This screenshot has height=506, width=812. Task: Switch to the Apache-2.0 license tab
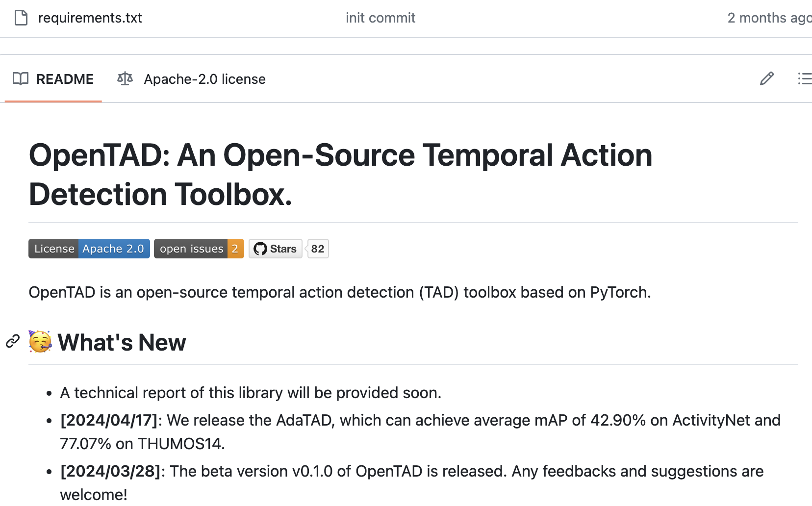coord(192,79)
